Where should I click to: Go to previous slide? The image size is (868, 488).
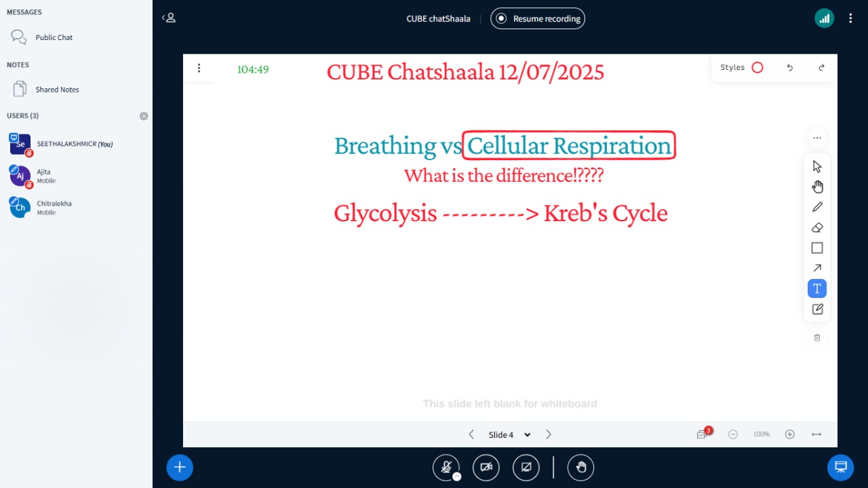(x=471, y=434)
